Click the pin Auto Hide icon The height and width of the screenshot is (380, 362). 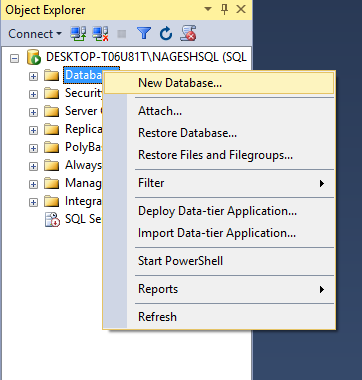pos(224,9)
